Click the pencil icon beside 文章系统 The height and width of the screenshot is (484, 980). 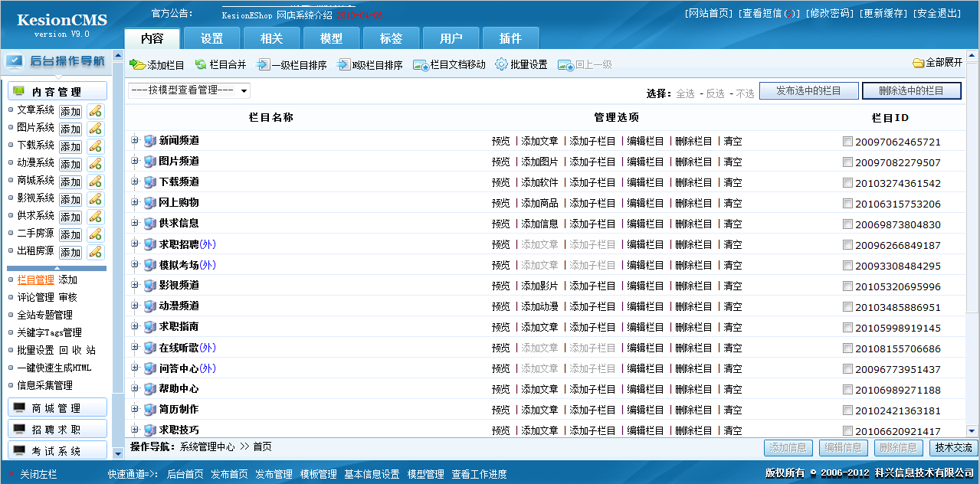tap(95, 111)
